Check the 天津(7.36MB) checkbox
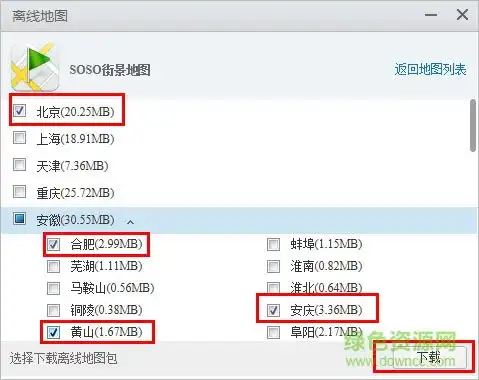Viewport: 479px width, 380px height. point(19,164)
